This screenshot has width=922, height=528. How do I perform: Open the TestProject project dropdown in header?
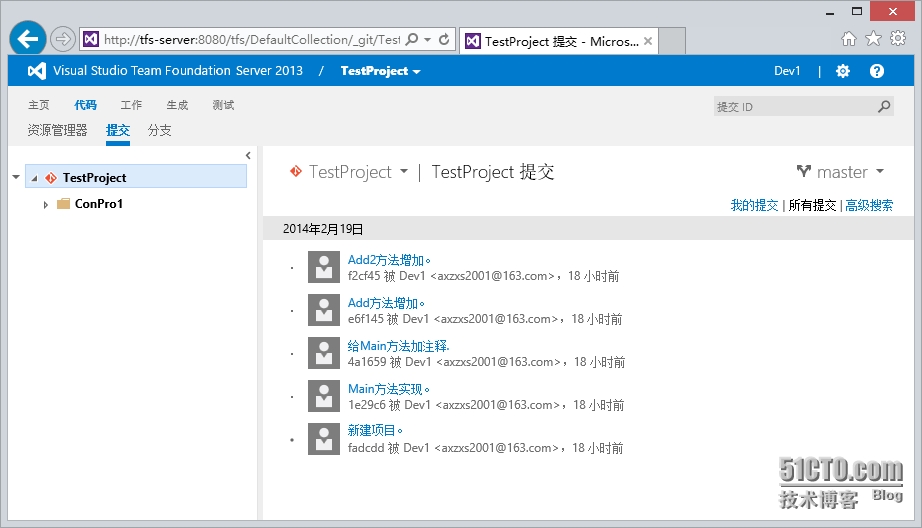[380, 71]
